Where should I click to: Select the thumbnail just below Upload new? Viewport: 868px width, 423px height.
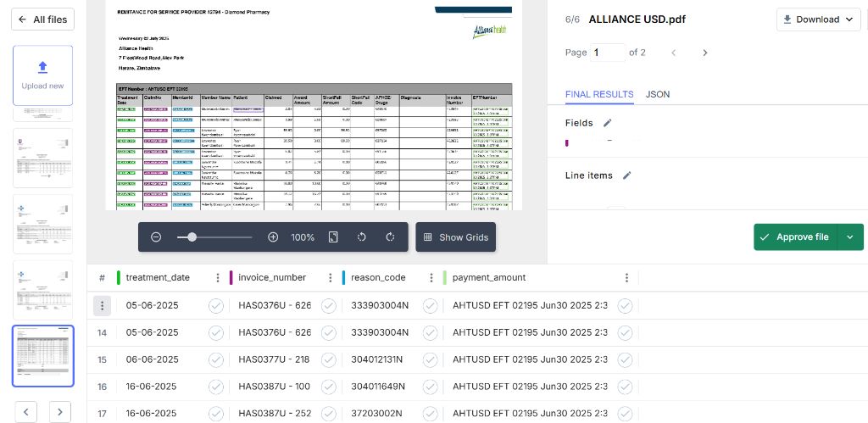(x=42, y=114)
